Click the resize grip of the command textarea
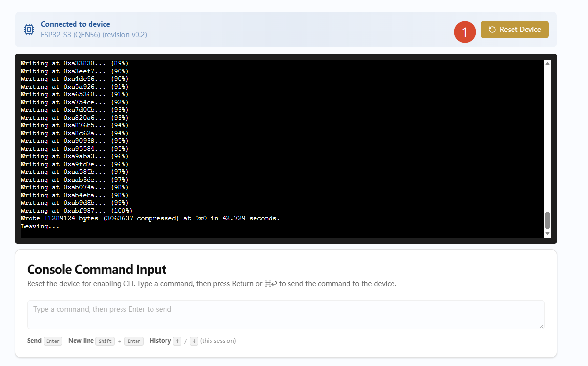The width and height of the screenshot is (588, 366). pyautogui.click(x=542, y=326)
